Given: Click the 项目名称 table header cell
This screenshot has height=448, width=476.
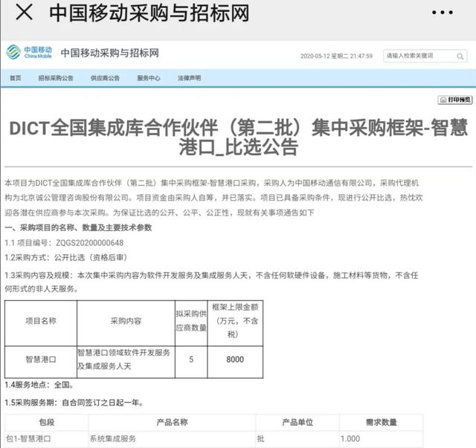Looking at the screenshot, I should pyautogui.click(x=40, y=321).
